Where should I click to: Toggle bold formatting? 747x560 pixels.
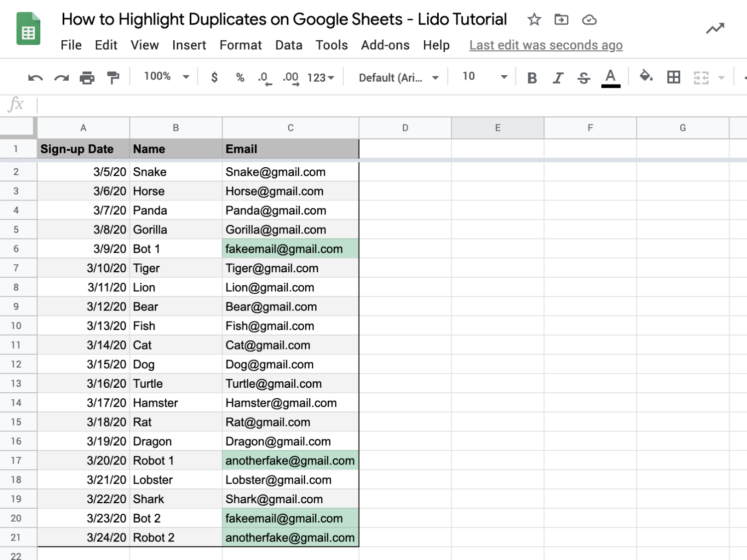coord(532,77)
